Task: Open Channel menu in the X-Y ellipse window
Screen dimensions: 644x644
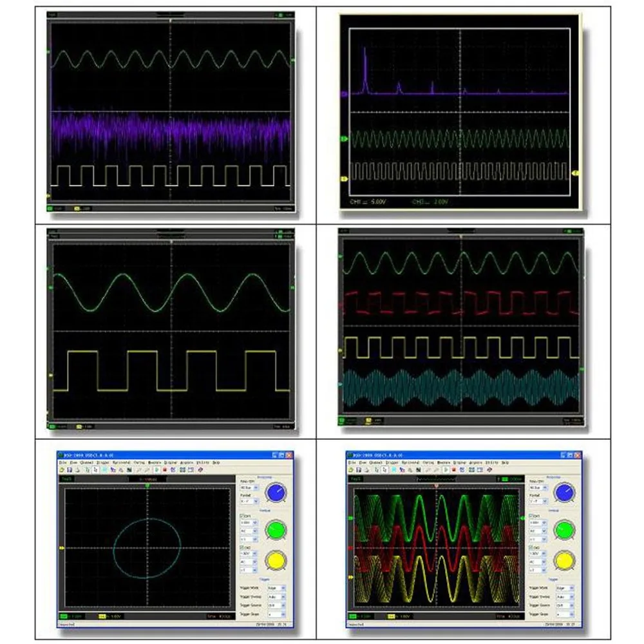Action: coord(87,462)
